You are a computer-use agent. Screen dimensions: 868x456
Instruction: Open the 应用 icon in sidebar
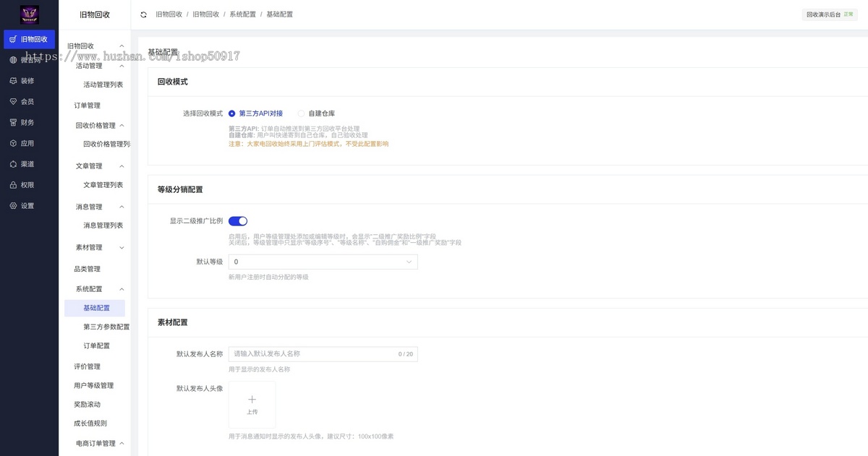tap(13, 143)
